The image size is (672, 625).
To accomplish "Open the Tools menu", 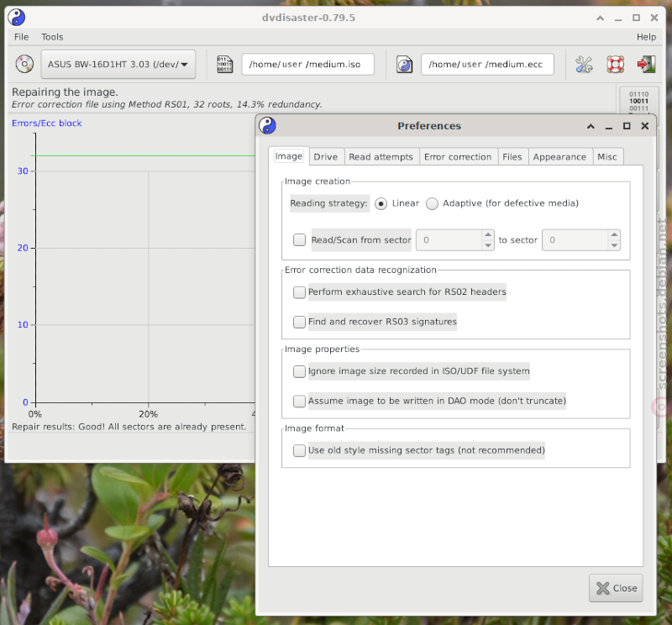I will 52,37.
